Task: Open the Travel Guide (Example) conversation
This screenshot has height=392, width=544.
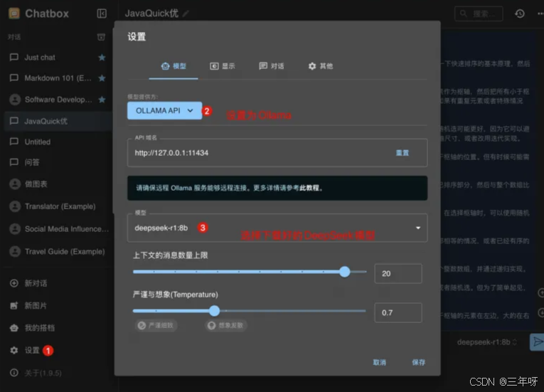Action: click(58, 251)
